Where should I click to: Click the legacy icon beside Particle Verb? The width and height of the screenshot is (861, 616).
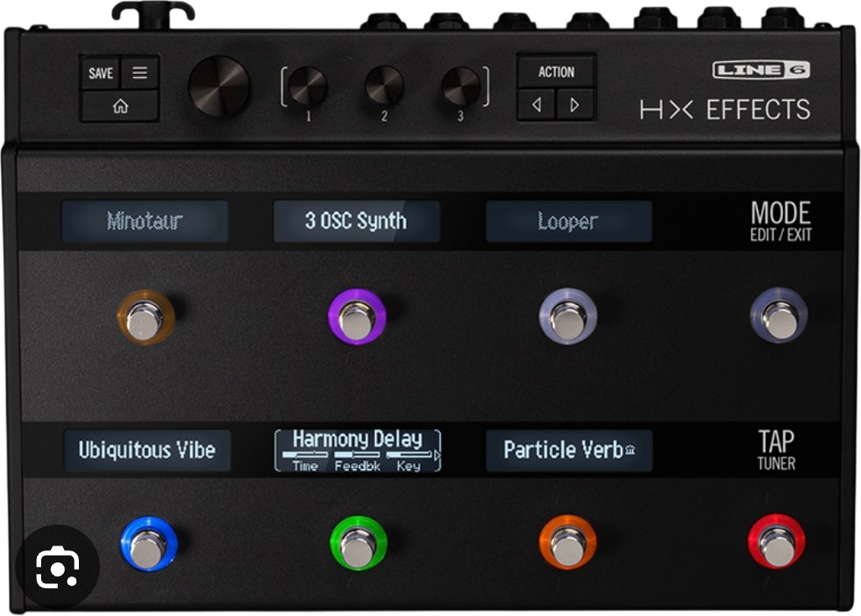[630, 450]
